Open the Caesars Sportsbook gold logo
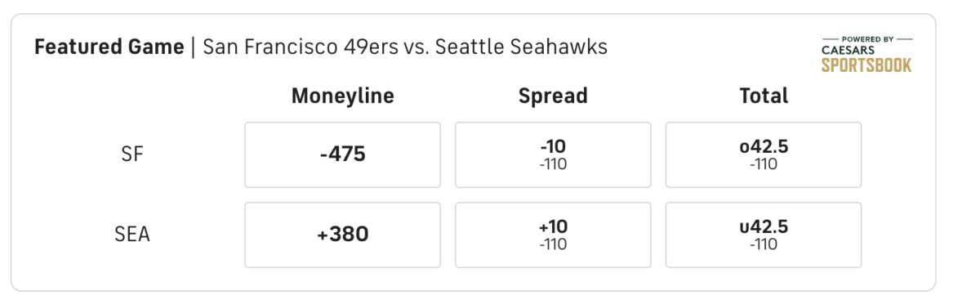 [866, 65]
